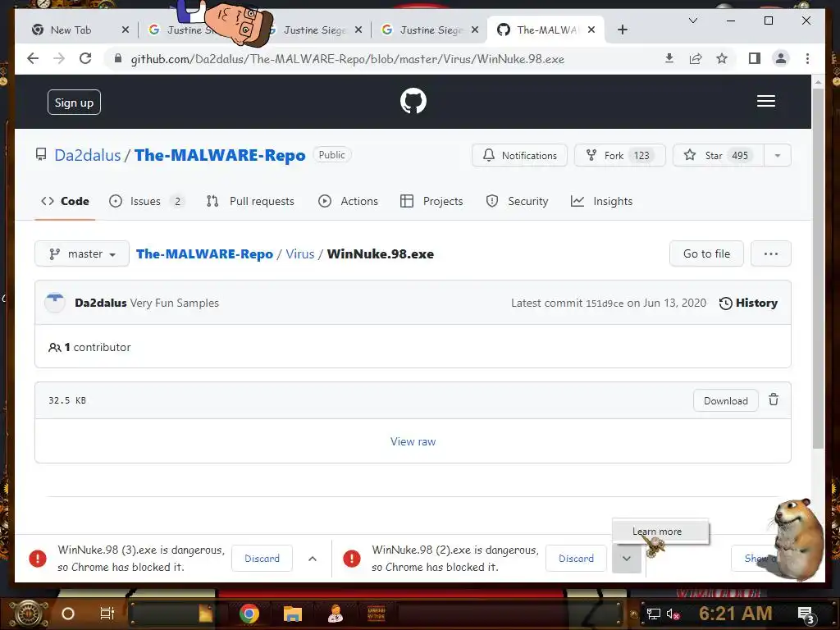The image size is (840, 630).
Task: Open the Projects tab
Action: click(431, 201)
